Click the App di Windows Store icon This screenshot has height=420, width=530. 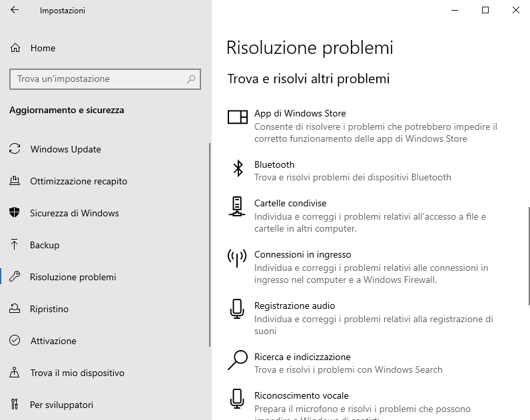[x=237, y=117]
